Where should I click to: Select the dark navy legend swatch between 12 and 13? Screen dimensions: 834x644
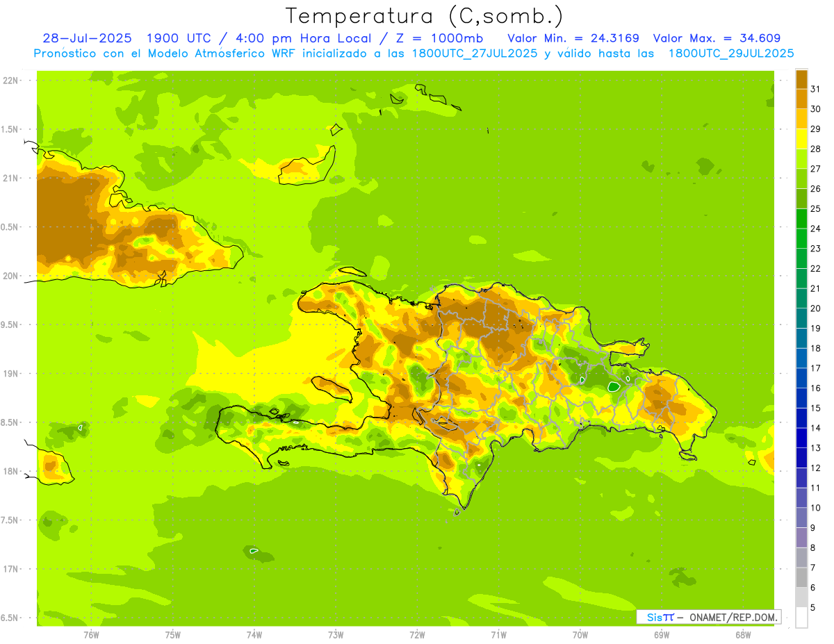click(801, 458)
